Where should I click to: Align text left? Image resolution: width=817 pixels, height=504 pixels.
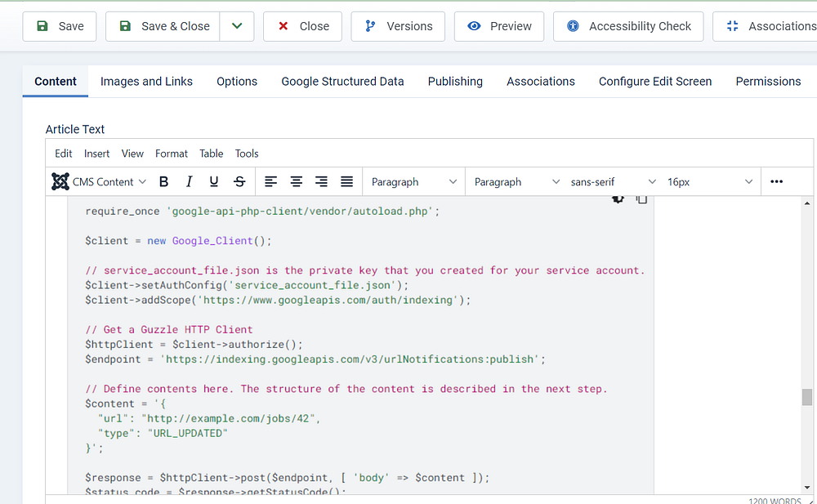click(271, 181)
